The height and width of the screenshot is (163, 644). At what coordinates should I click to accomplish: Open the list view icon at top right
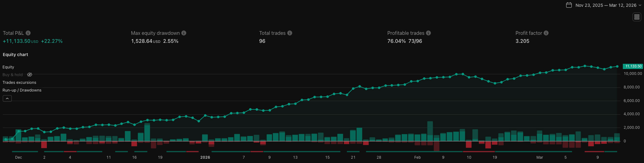click(637, 17)
